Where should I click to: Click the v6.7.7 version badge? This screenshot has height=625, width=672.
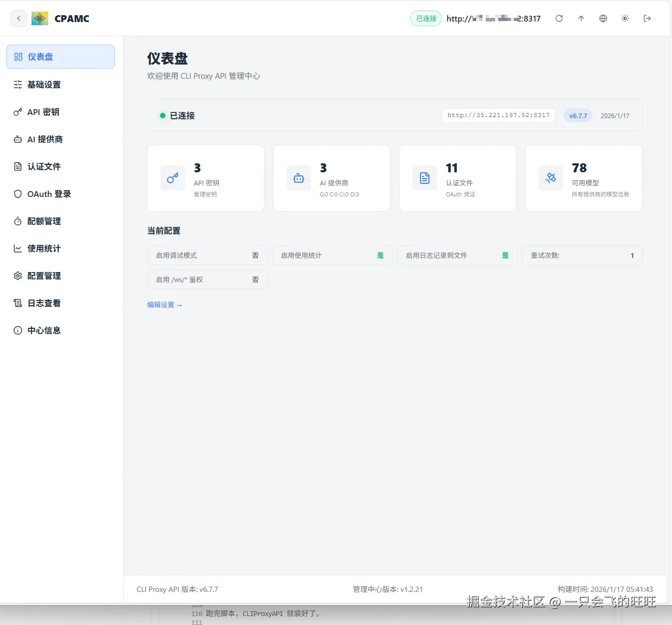point(578,116)
